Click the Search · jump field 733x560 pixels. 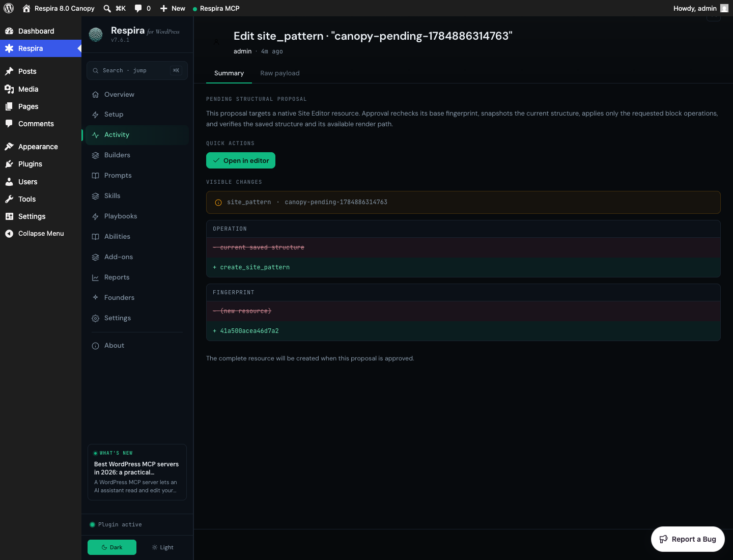pos(137,71)
